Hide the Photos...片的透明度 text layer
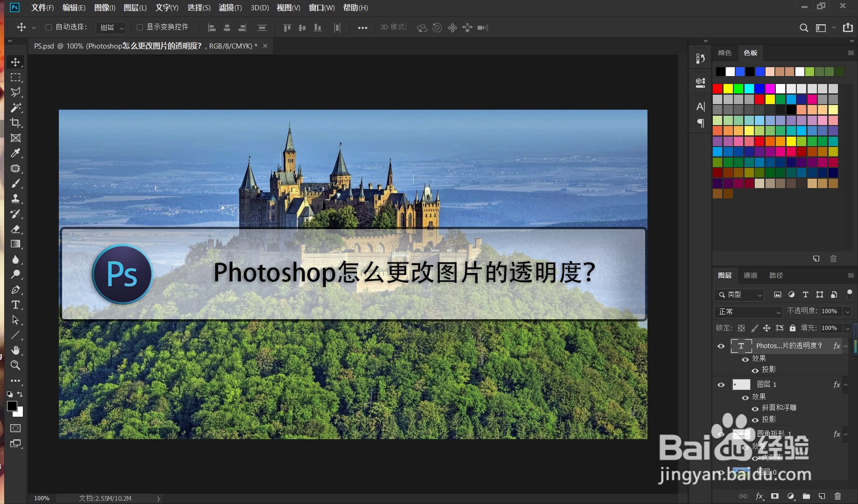Viewport: 858px width, 504px height. (721, 346)
